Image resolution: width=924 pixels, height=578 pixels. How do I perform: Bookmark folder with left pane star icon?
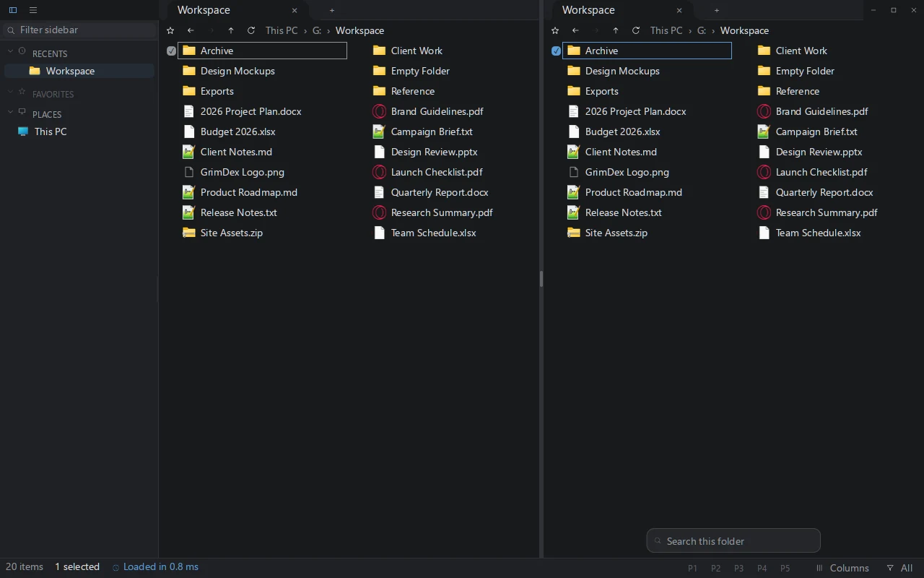click(170, 30)
